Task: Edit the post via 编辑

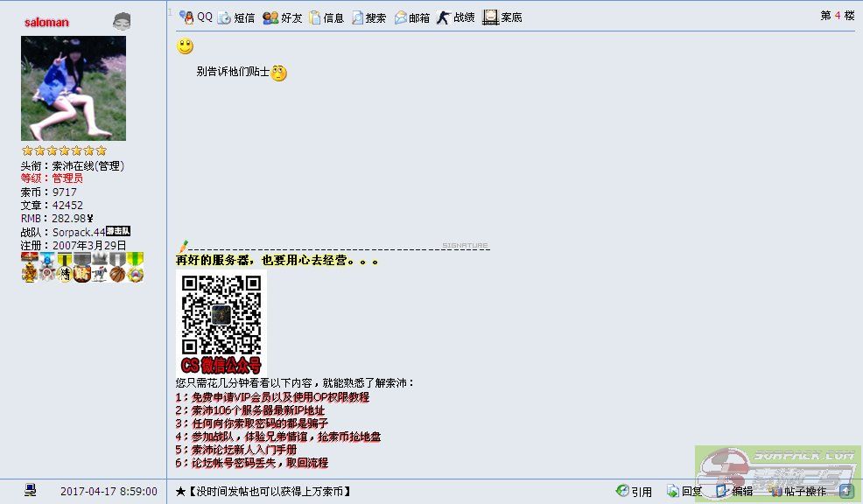Action: tap(734, 491)
